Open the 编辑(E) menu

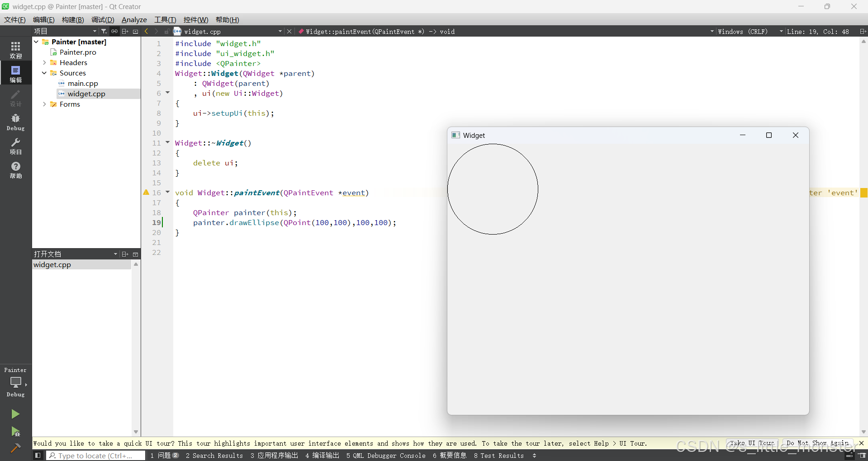pos(44,19)
